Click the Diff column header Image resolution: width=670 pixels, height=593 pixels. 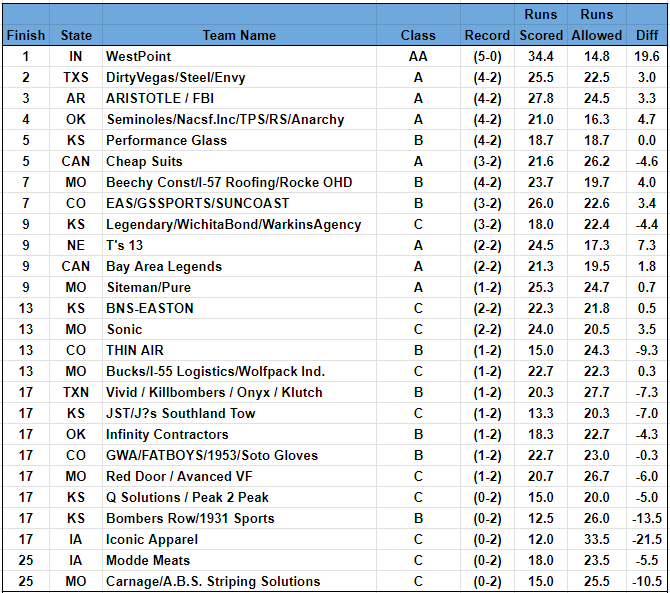point(646,35)
